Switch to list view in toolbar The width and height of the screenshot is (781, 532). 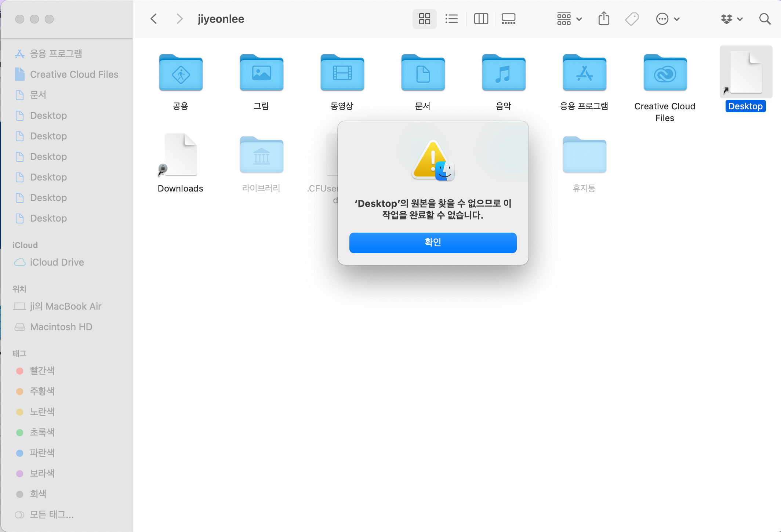(x=451, y=19)
